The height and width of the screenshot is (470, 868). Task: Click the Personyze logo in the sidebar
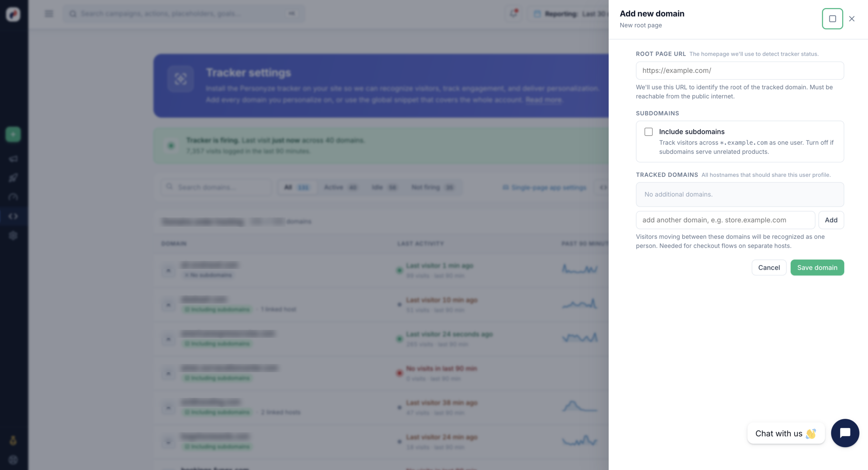13,14
